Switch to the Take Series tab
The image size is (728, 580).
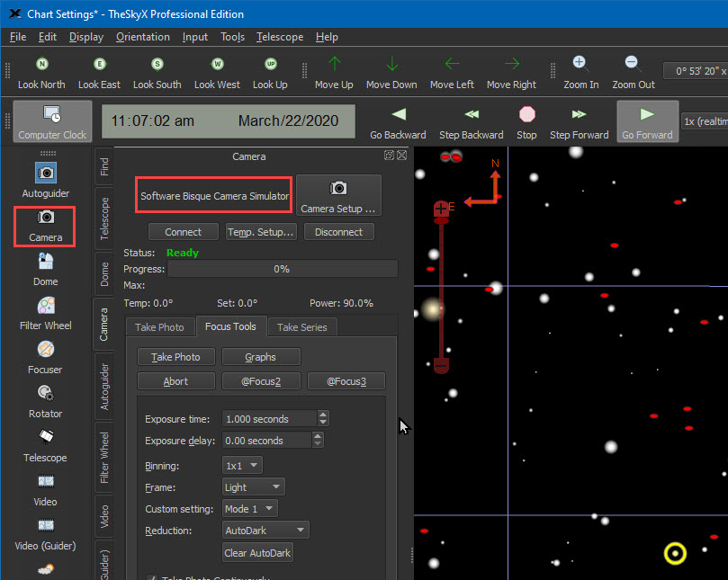302,327
